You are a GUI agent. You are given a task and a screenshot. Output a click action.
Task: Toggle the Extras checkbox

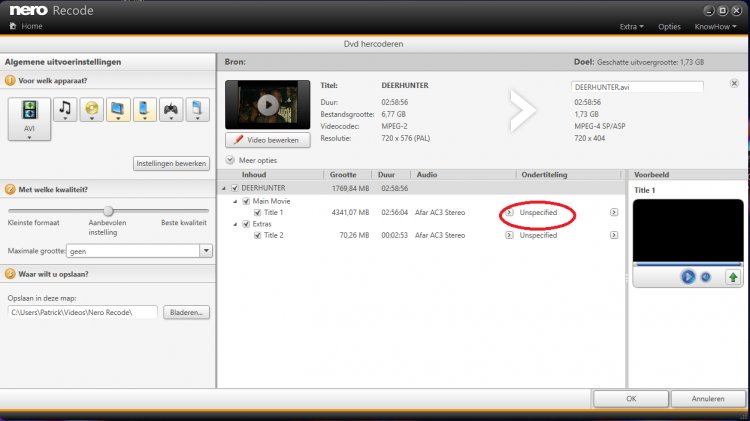pyautogui.click(x=246, y=224)
